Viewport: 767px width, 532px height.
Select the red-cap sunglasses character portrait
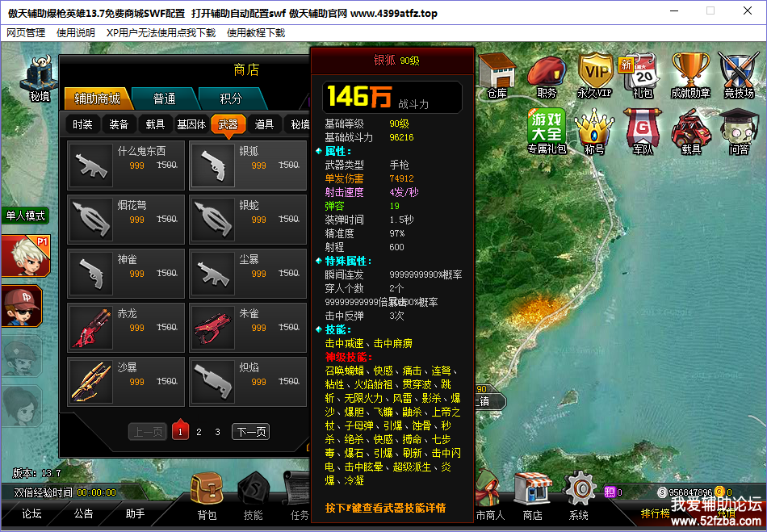click(23, 306)
